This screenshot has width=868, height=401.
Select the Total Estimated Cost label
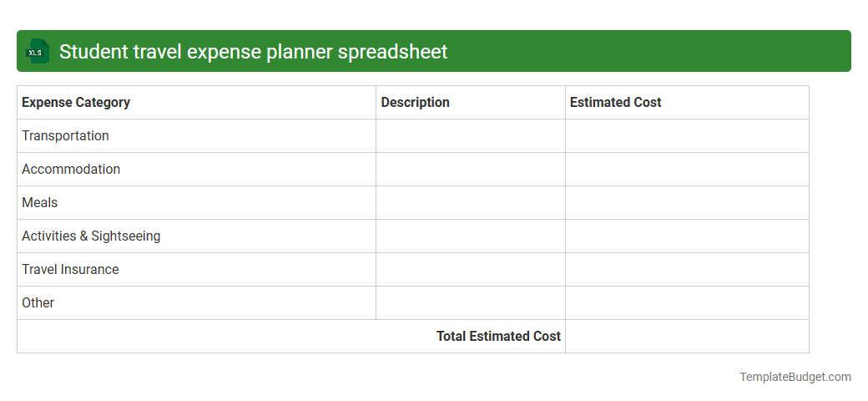(x=498, y=336)
